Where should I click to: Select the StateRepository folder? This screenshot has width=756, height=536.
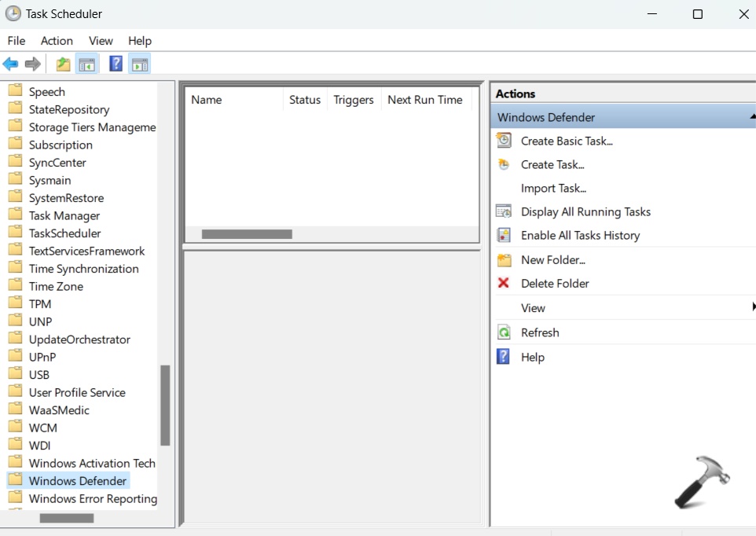69,109
